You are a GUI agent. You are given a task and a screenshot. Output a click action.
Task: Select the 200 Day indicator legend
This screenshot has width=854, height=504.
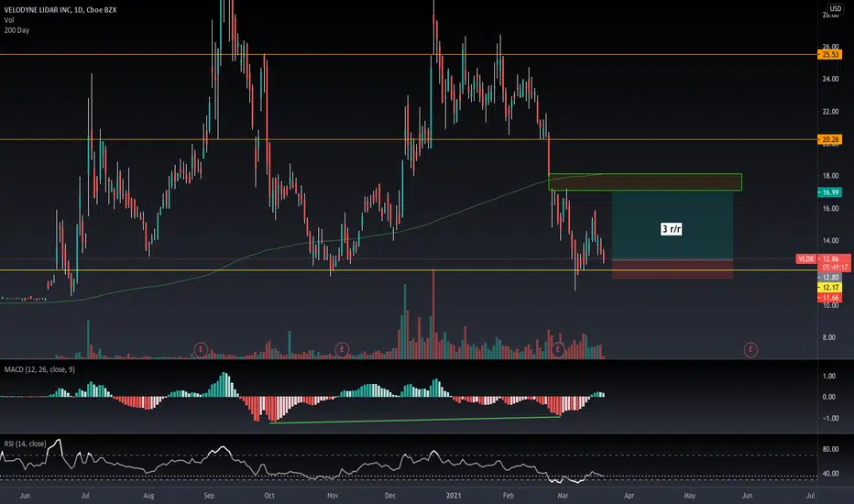point(16,30)
